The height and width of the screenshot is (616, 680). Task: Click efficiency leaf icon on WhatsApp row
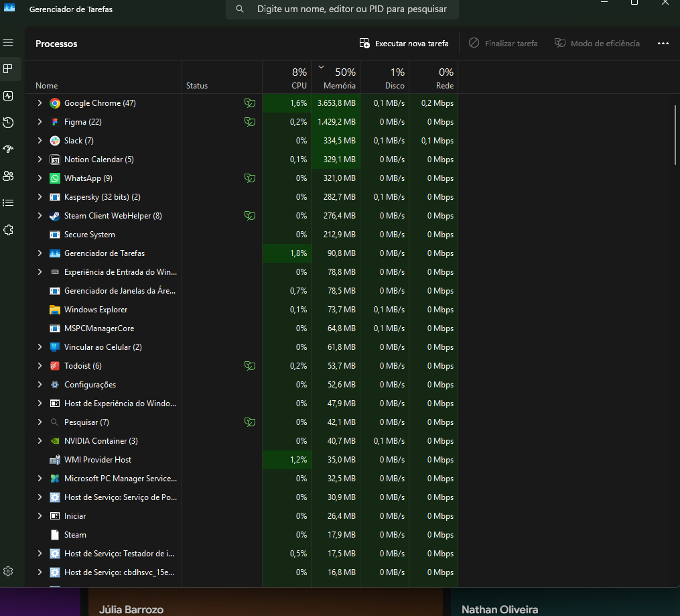point(250,178)
